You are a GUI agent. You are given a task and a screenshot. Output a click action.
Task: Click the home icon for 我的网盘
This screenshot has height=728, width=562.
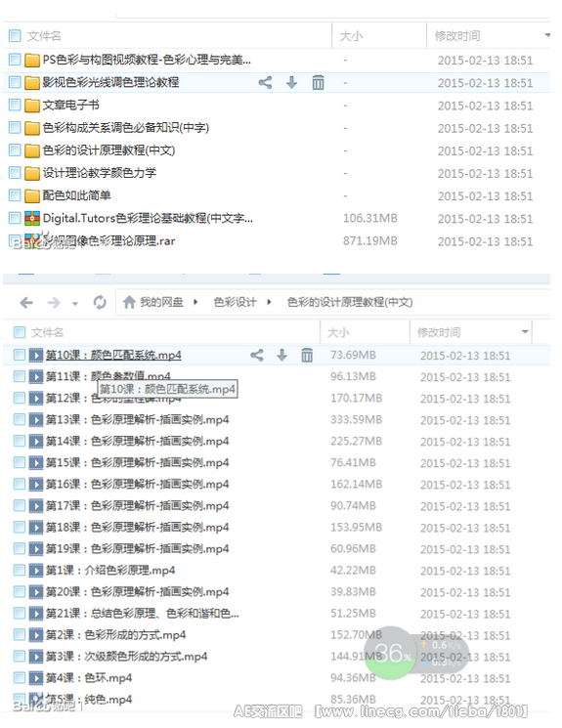pyautogui.click(x=129, y=302)
